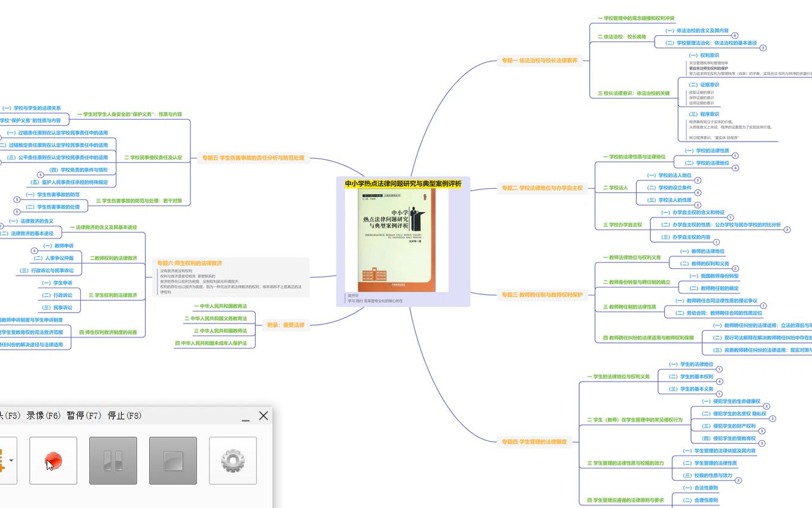Click 一 中华人民共和国教育法 node

pyautogui.click(x=220, y=306)
